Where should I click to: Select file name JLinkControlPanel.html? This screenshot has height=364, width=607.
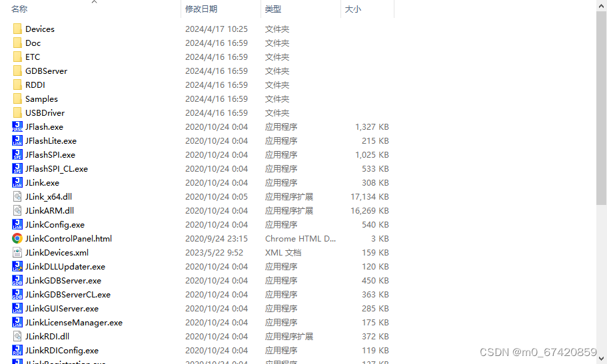pos(69,239)
